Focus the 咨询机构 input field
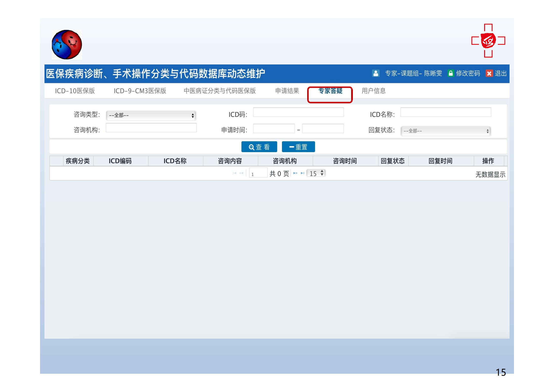 tap(151, 128)
